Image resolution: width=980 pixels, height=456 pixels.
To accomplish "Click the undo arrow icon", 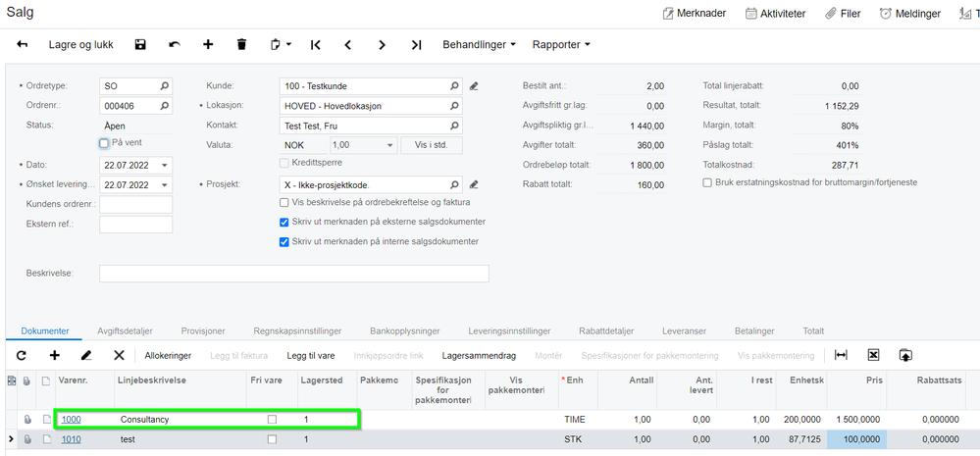I will (175, 45).
